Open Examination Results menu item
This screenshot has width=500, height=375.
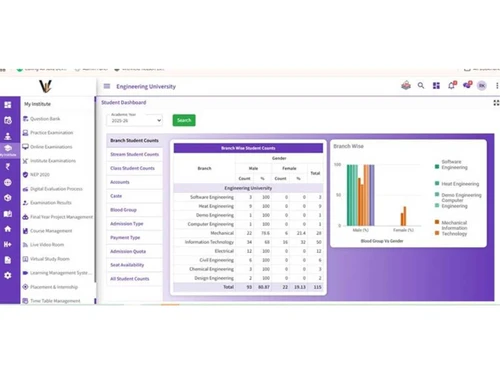47,203
